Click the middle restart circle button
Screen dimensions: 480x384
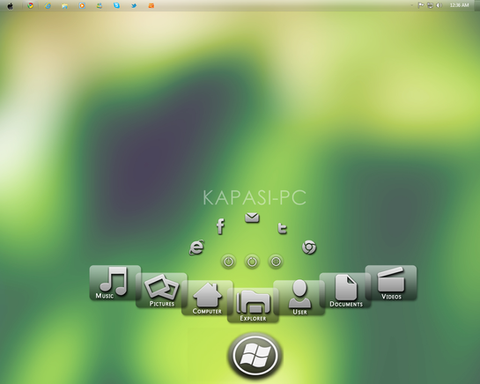[252, 262]
